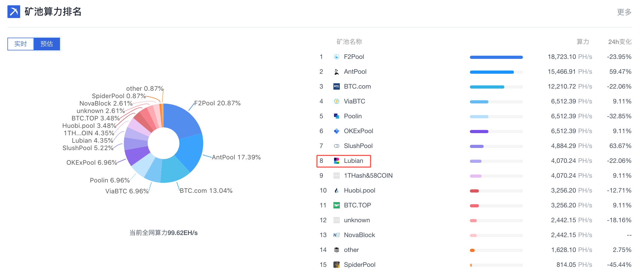Viewport: 644px width, 279px height.
Task: Click the '18,723.10 PH/s' hashrate value
Action: (x=570, y=57)
